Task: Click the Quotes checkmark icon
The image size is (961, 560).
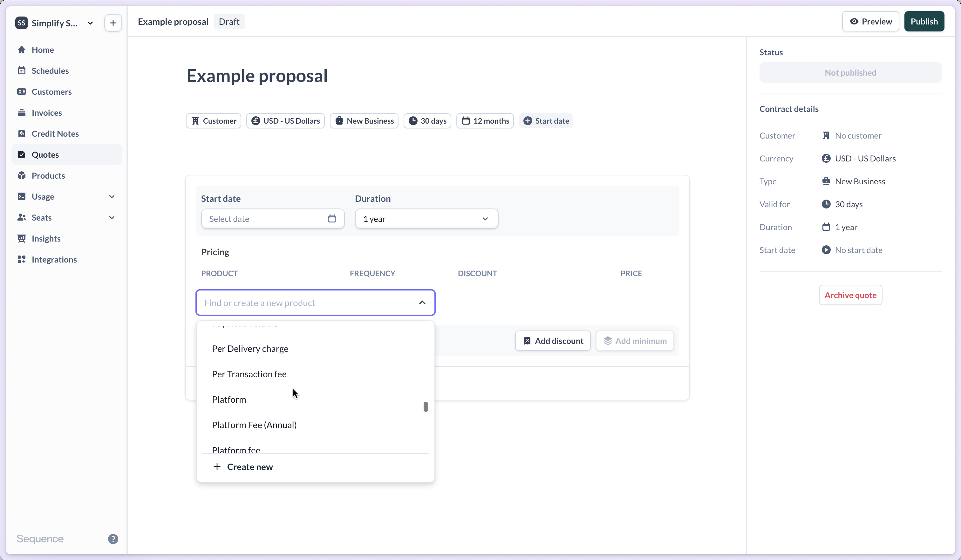Action: [x=22, y=154]
